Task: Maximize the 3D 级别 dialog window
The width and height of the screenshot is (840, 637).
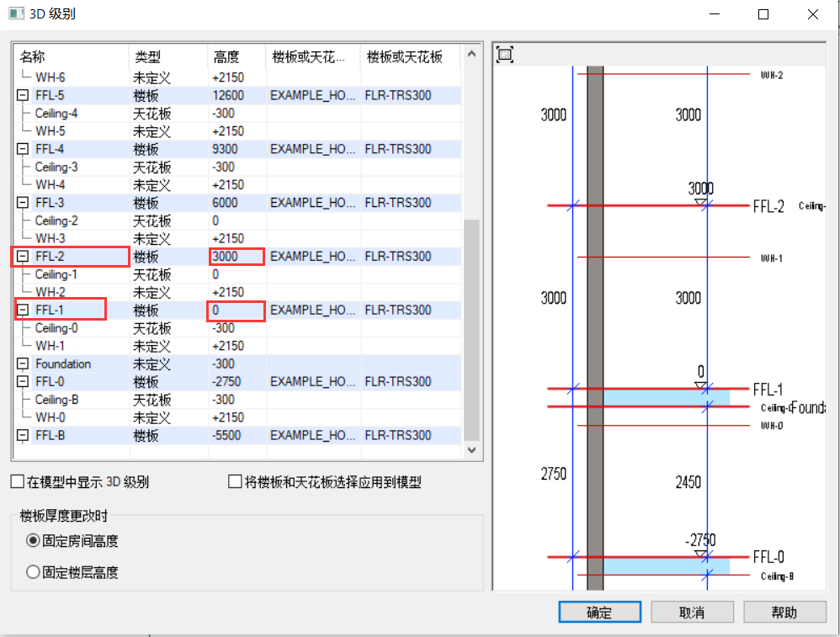Action: pos(763,14)
